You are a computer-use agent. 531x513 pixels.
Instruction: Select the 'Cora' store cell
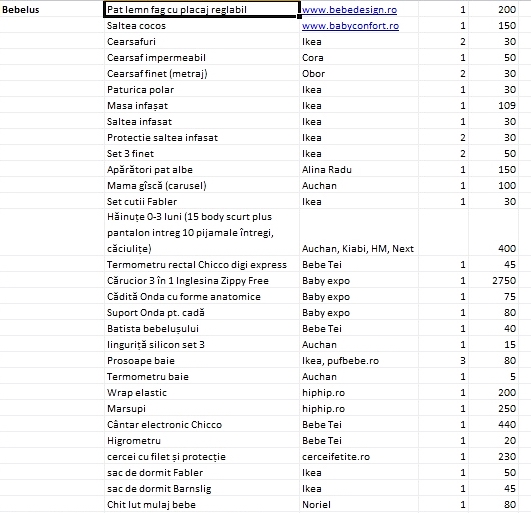tap(359, 58)
